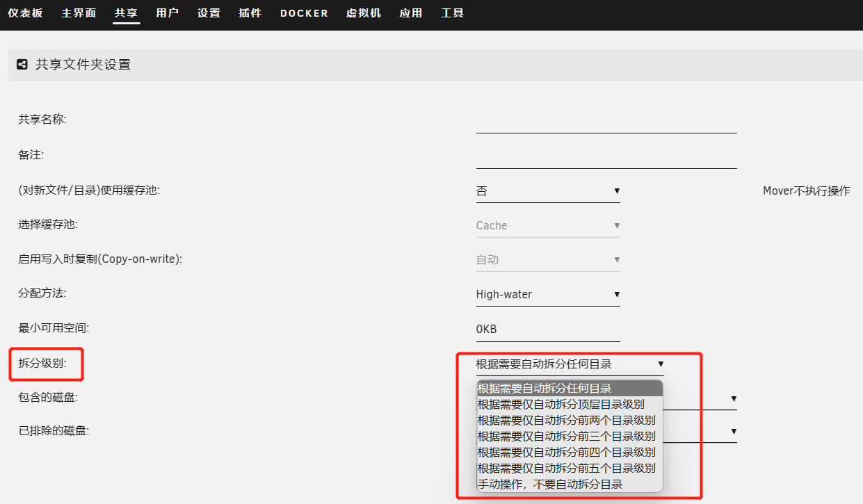Open the 虚拟机 tab
The image size is (863, 504).
pos(364,13)
